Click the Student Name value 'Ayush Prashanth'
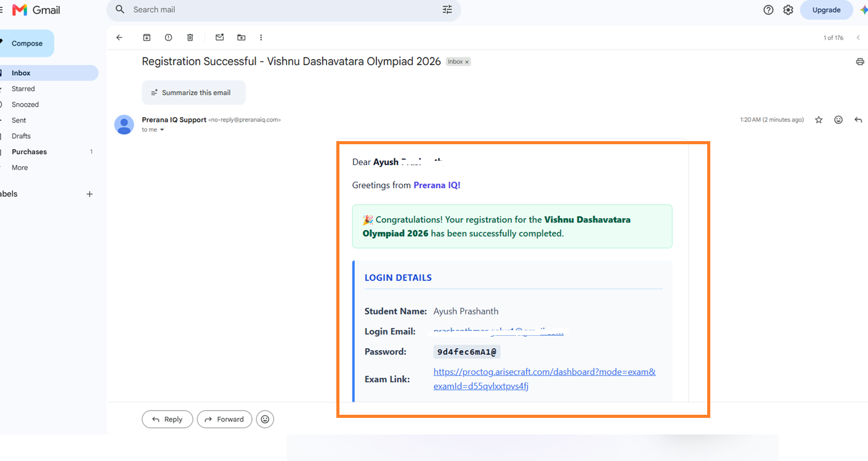The image size is (868, 461). tap(466, 311)
